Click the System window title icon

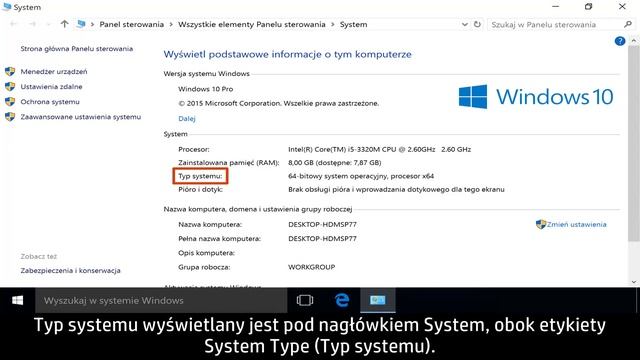tap(7, 7)
